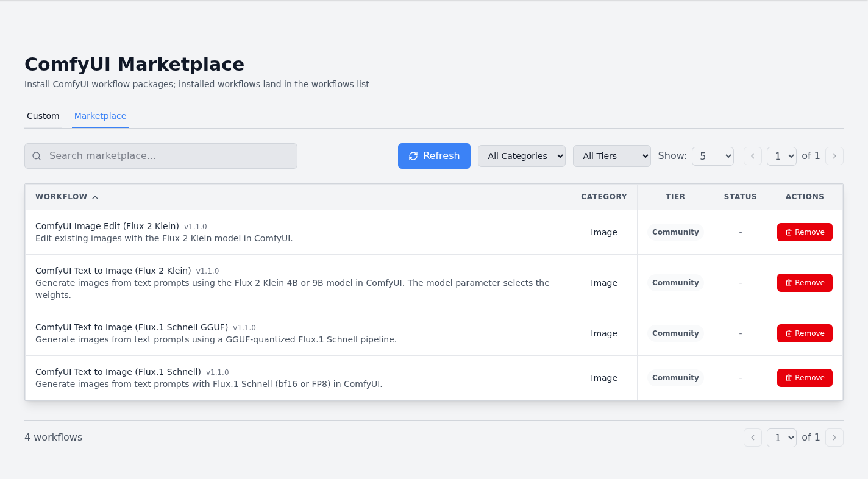Remove ComfyUI Text to Image (Flux 2 Klein)
Viewport: 868px width, 479px height.
pyautogui.click(x=805, y=283)
